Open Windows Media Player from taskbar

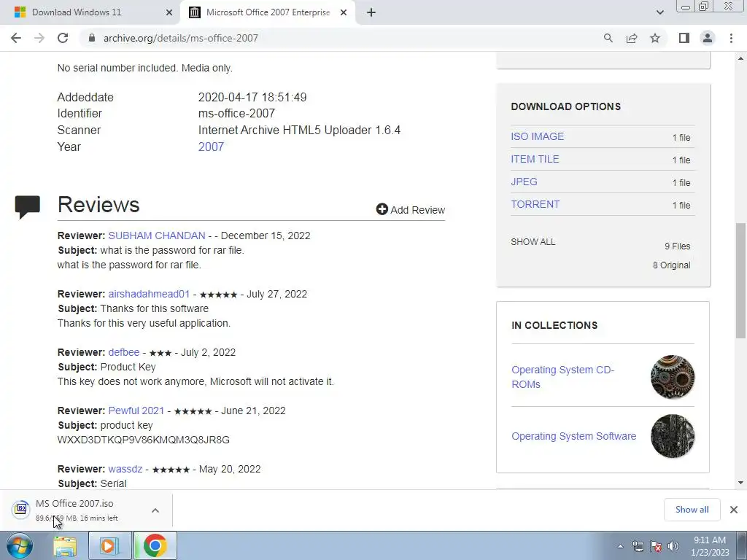tap(109, 545)
